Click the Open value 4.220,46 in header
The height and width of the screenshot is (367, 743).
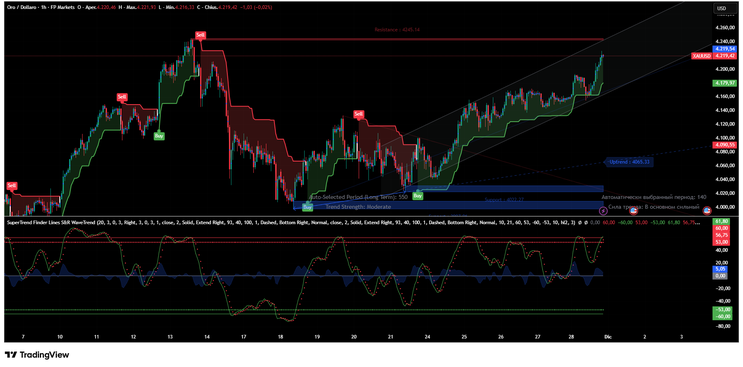click(107, 8)
